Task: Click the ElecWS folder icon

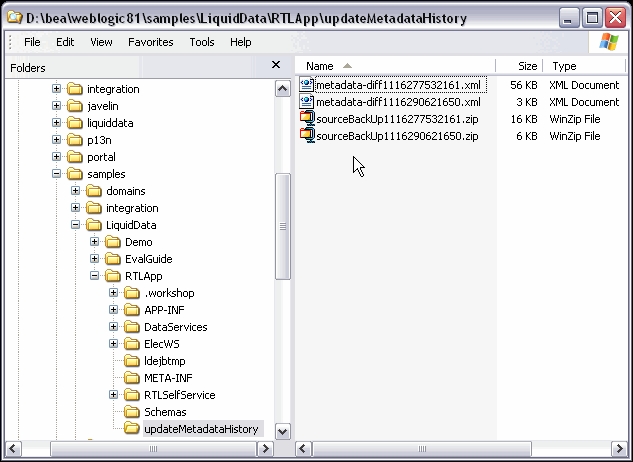Action: coord(132,344)
